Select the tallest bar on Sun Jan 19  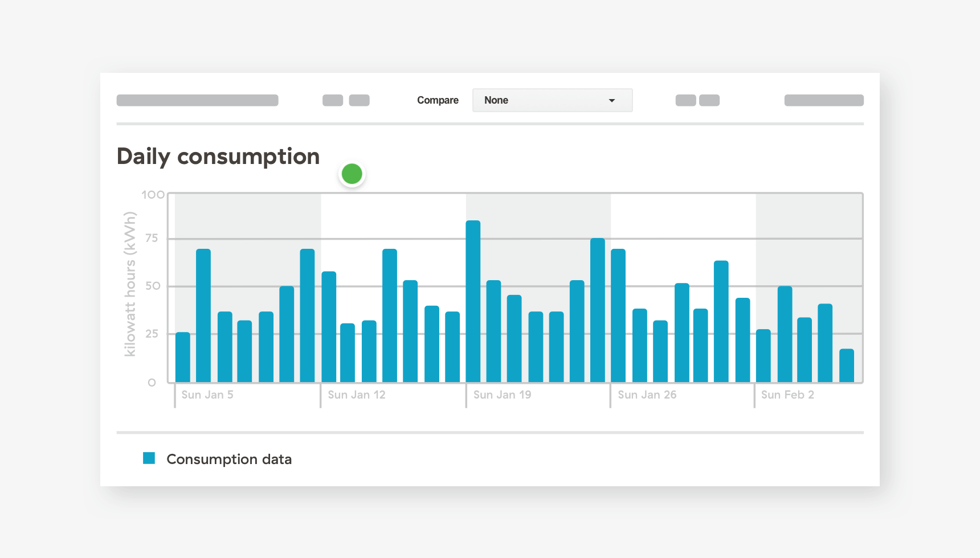click(473, 301)
